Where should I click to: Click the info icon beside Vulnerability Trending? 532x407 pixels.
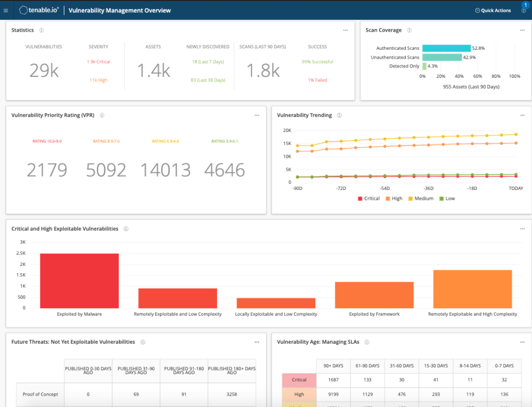(339, 115)
